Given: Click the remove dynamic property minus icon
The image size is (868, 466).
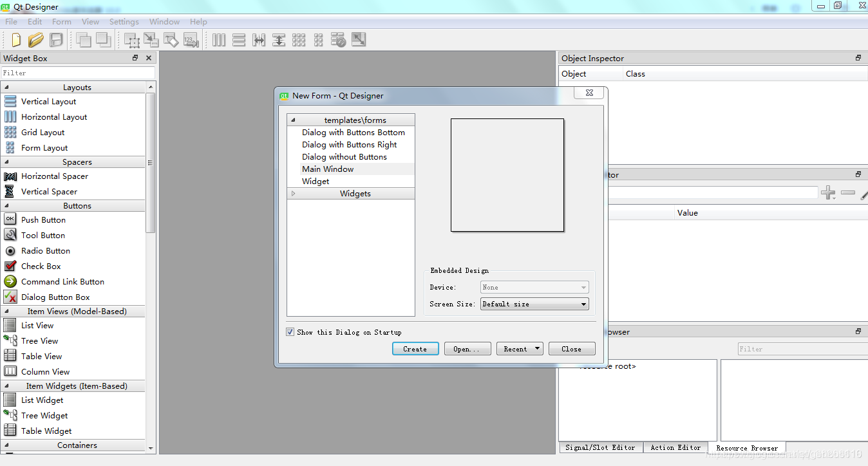Looking at the screenshot, I should point(848,192).
